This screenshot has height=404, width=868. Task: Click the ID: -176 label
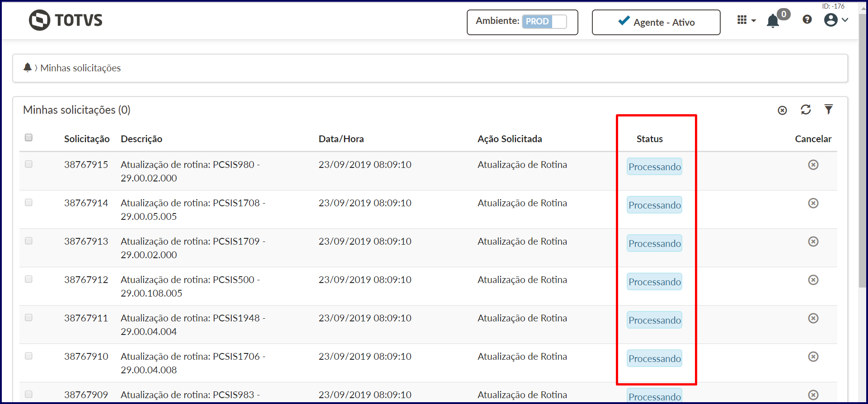pos(833,6)
